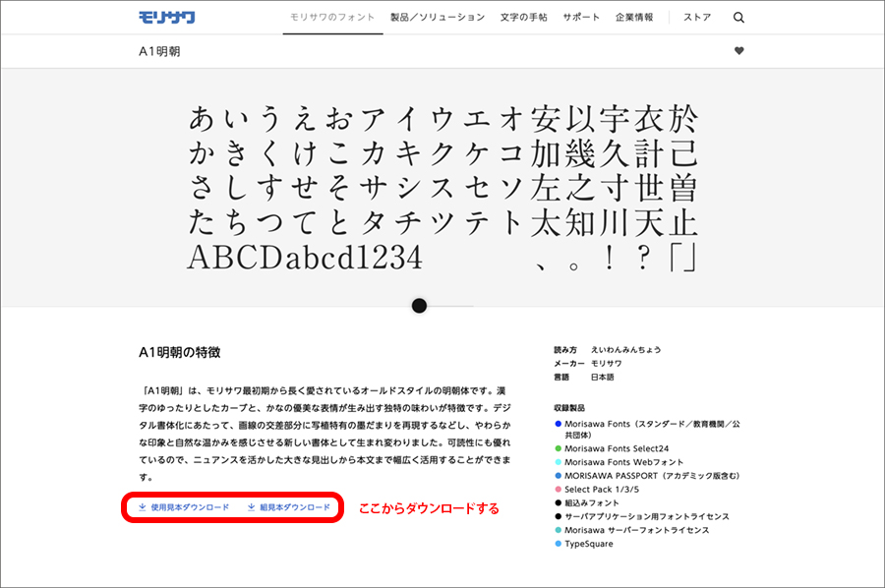The width and height of the screenshot is (885, 588).
Task: Open Morisawa Fonts (スタンダード) product link
Action: [652, 430]
